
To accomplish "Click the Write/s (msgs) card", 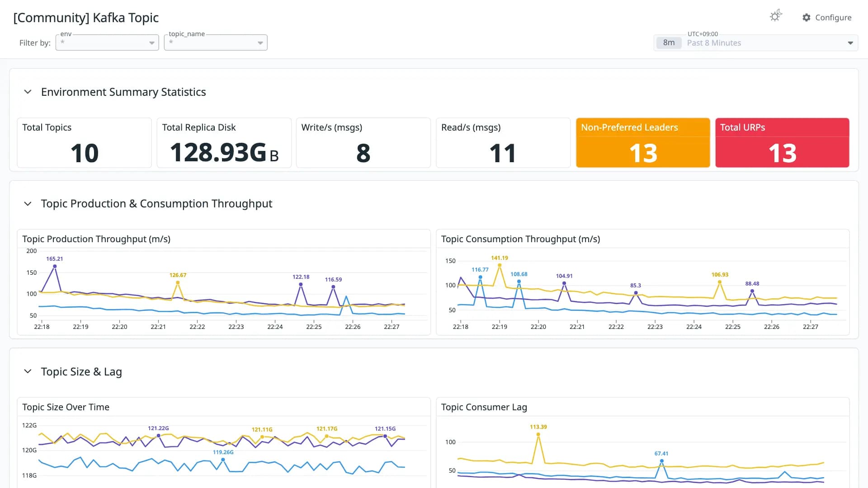I will tap(363, 143).
